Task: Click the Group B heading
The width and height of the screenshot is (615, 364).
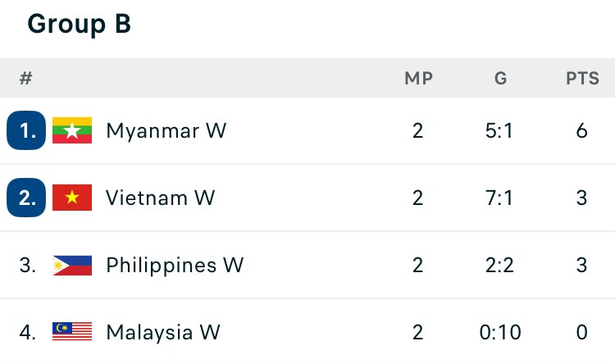Action: [x=80, y=25]
